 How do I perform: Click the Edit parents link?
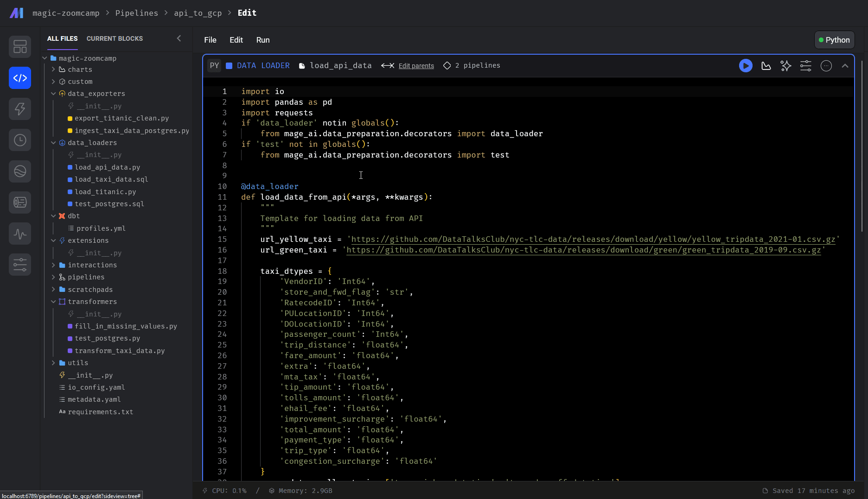point(416,66)
